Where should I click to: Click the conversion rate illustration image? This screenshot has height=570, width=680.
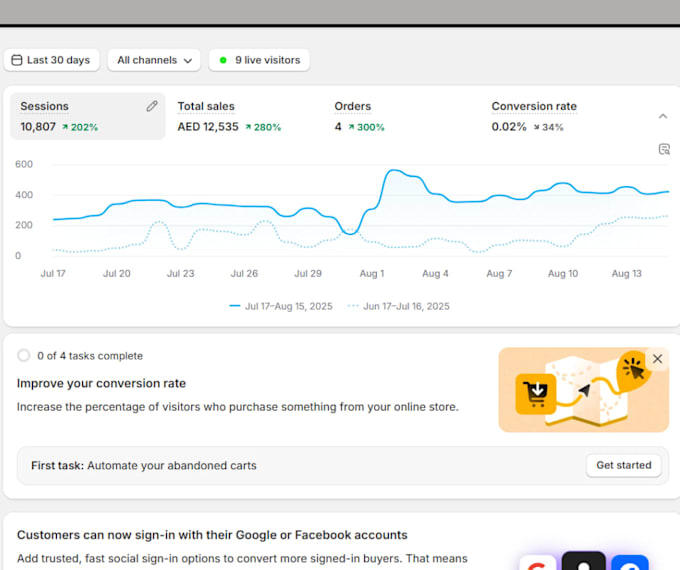point(584,390)
